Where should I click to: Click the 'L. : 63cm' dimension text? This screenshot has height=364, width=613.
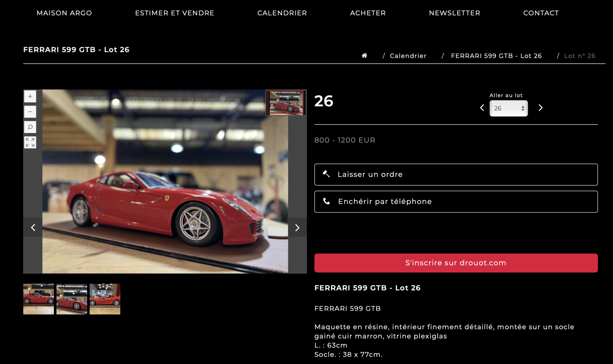tap(331, 345)
